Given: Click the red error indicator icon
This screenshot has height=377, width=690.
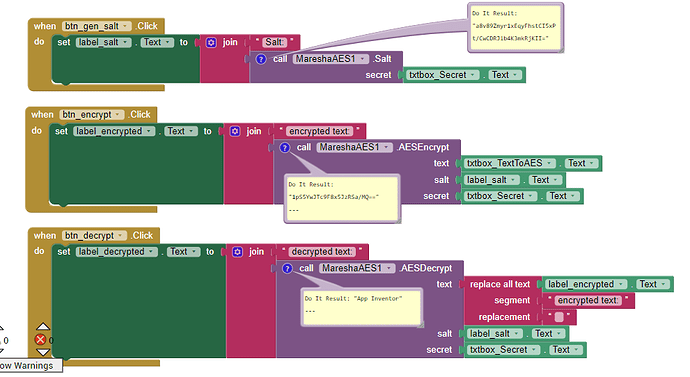Looking at the screenshot, I should 40,340.
